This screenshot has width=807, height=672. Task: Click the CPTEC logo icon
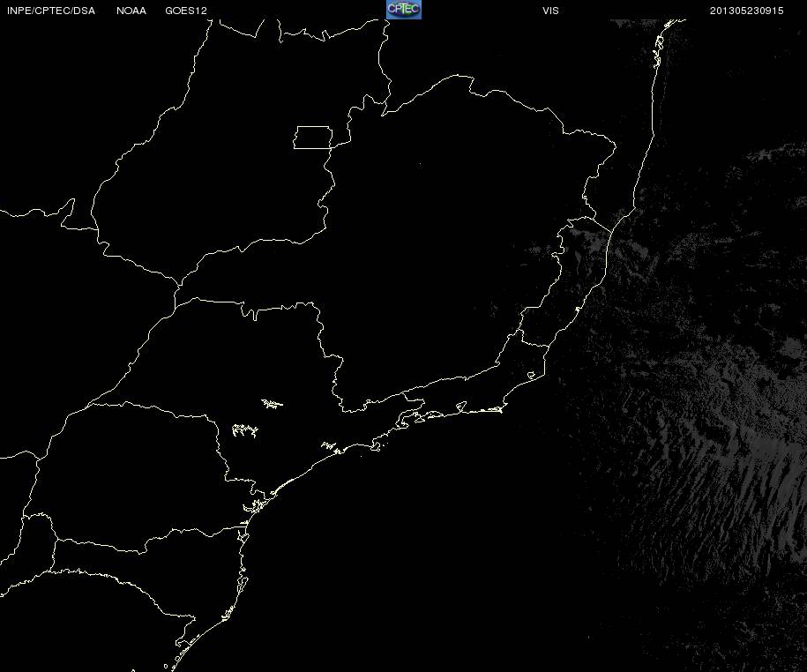coord(404,10)
